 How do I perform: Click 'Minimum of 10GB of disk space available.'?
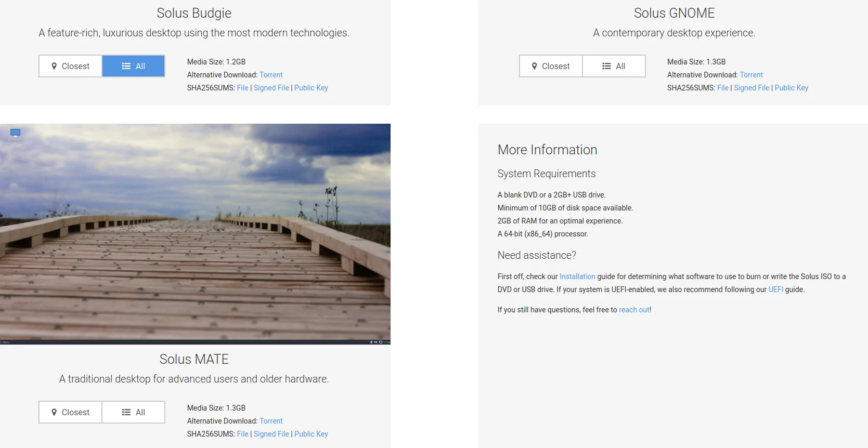point(565,208)
